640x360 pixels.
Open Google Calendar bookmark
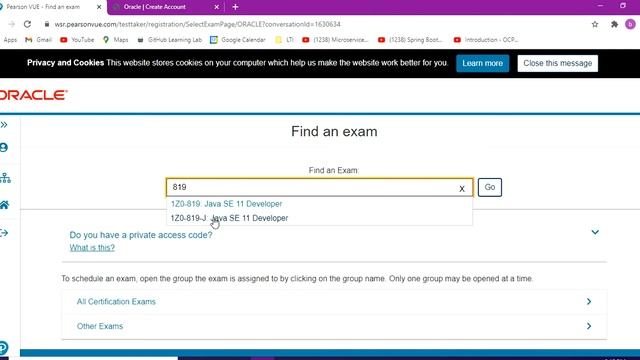238,40
